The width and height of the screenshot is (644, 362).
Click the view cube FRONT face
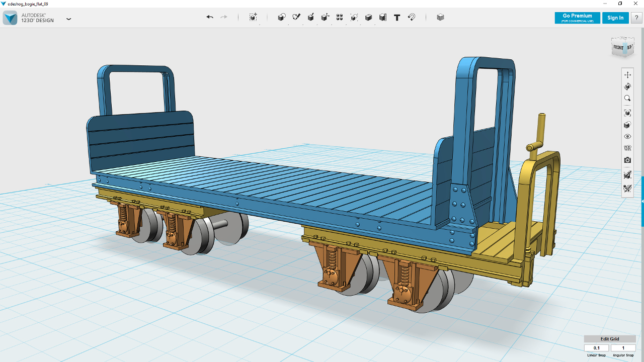618,48
